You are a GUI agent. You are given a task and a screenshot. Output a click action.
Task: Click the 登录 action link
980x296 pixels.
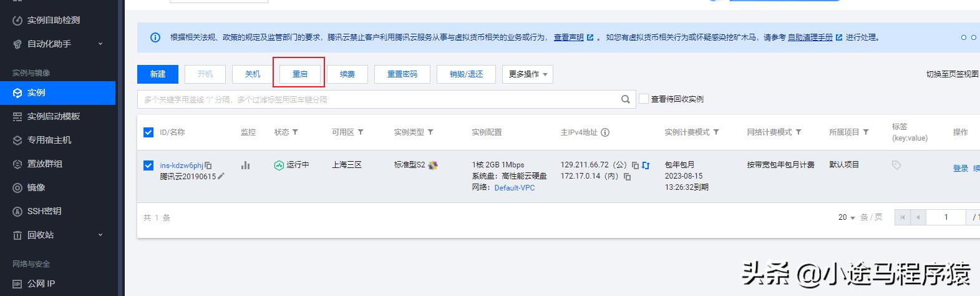(961, 169)
